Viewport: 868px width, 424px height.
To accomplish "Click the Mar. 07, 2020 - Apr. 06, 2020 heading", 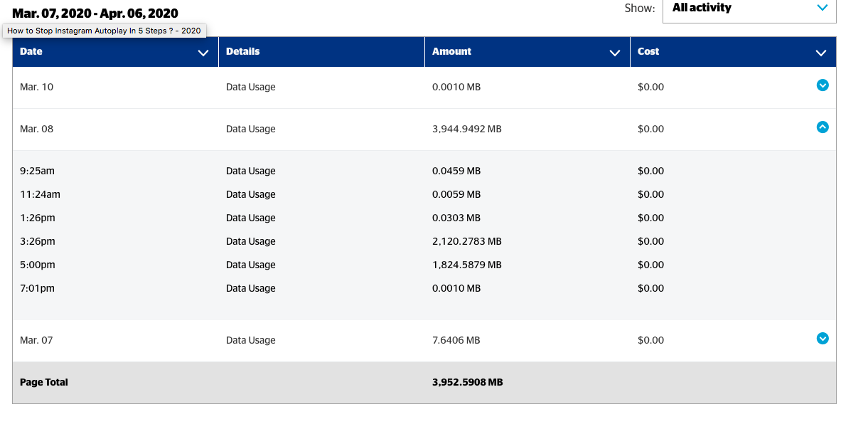I will click(x=95, y=13).
